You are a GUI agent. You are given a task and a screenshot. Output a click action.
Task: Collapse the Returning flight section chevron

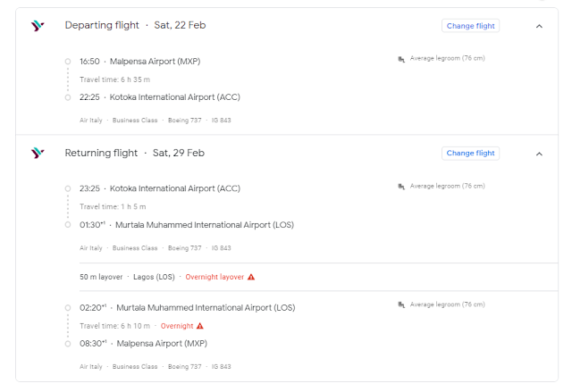point(539,154)
